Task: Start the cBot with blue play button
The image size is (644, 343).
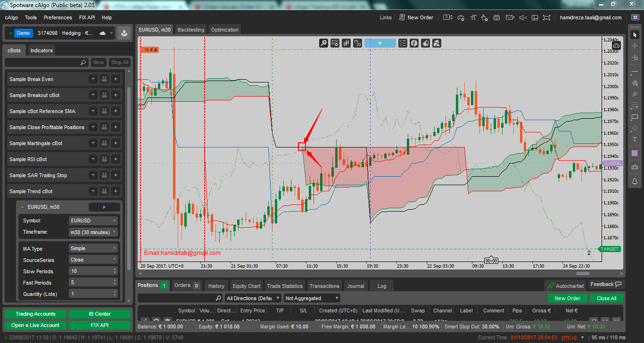Action: [380, 43]
